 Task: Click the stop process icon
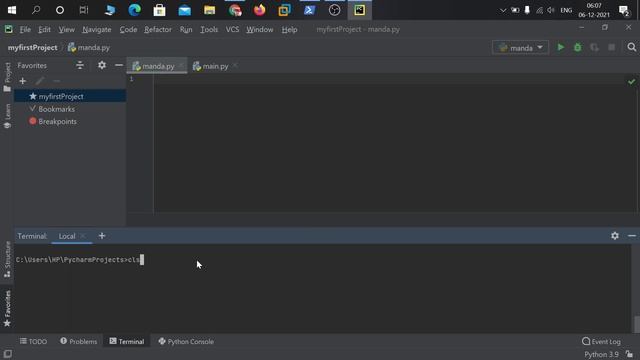click(611, 47)
